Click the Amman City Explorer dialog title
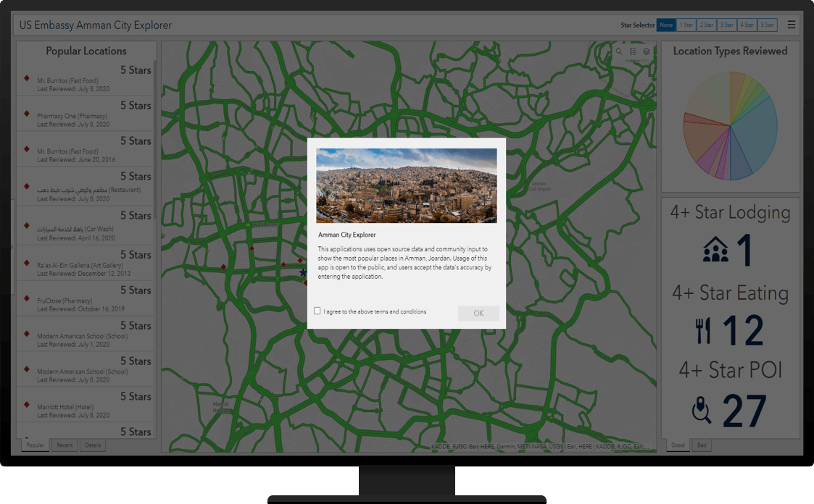 (x=346, y=235)
